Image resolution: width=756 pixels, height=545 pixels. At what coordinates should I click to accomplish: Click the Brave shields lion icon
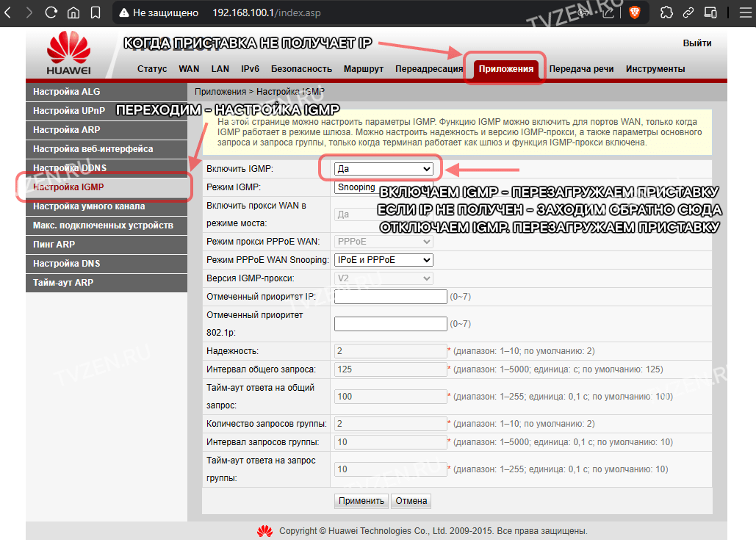tap(635, 12)
